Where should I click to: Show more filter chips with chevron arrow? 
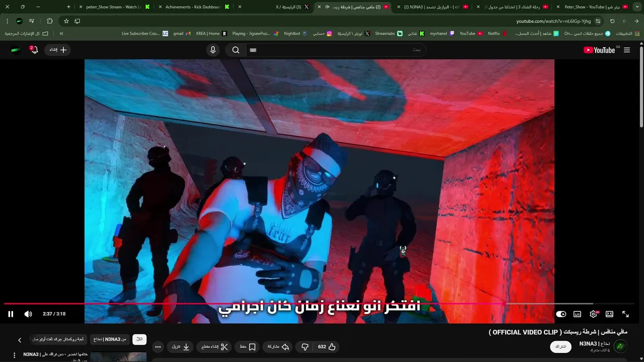point(20,340)
